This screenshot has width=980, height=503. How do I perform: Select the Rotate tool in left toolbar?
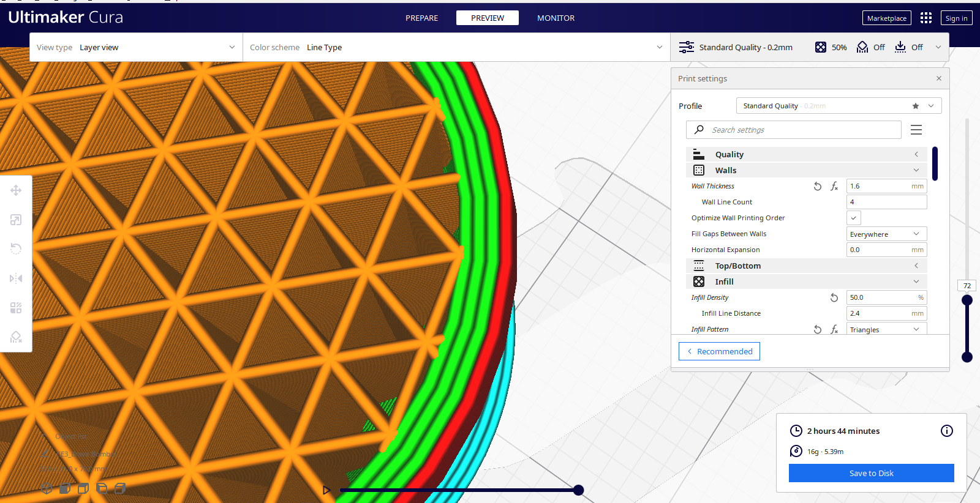16,248
